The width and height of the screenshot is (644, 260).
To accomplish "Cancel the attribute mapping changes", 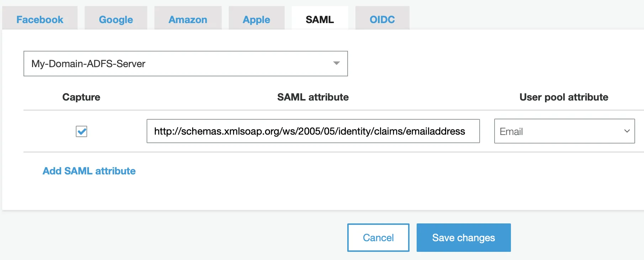I will pyautogui.click(x=378, y=237).
